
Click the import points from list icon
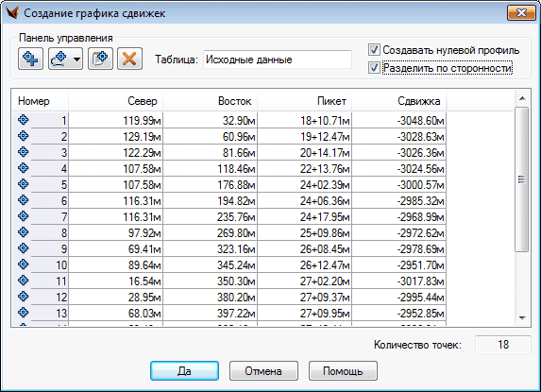point(100,59)
